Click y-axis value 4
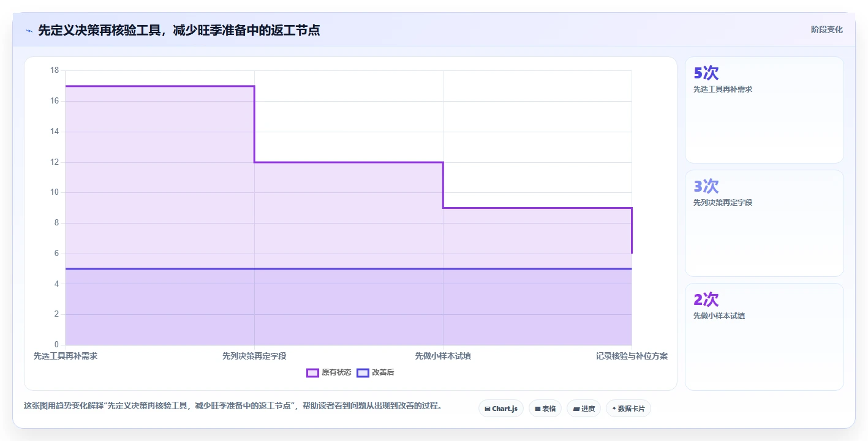This screenshot has width=868, height=441. click(x=56, y=284)
